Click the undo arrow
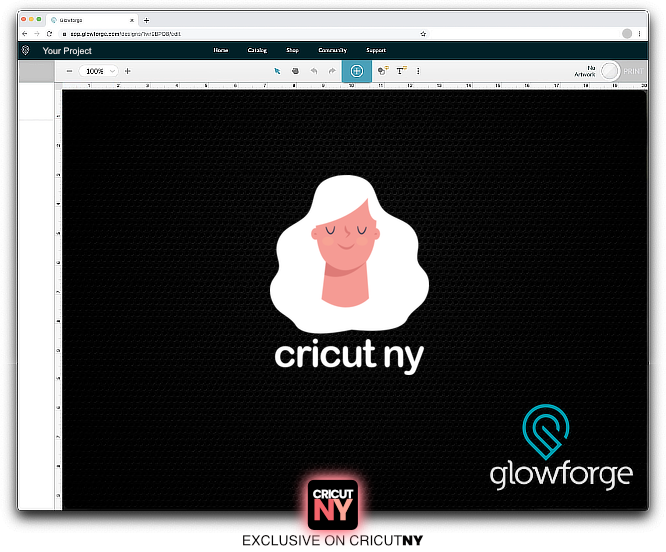The image size is (666, 552). [314, 71]
